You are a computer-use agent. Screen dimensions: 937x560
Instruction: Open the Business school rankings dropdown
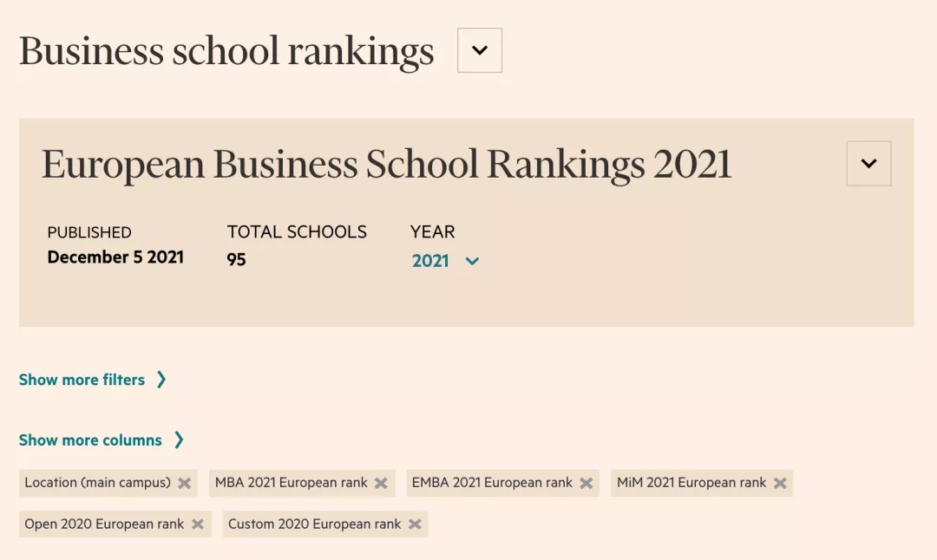(x=479, y=50)
